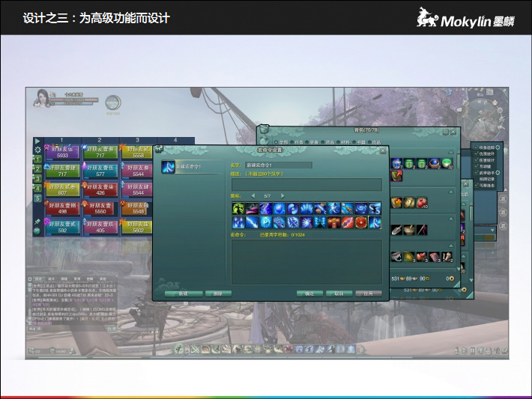Toggle the last checkbox in the tracker list

point(477,184)
